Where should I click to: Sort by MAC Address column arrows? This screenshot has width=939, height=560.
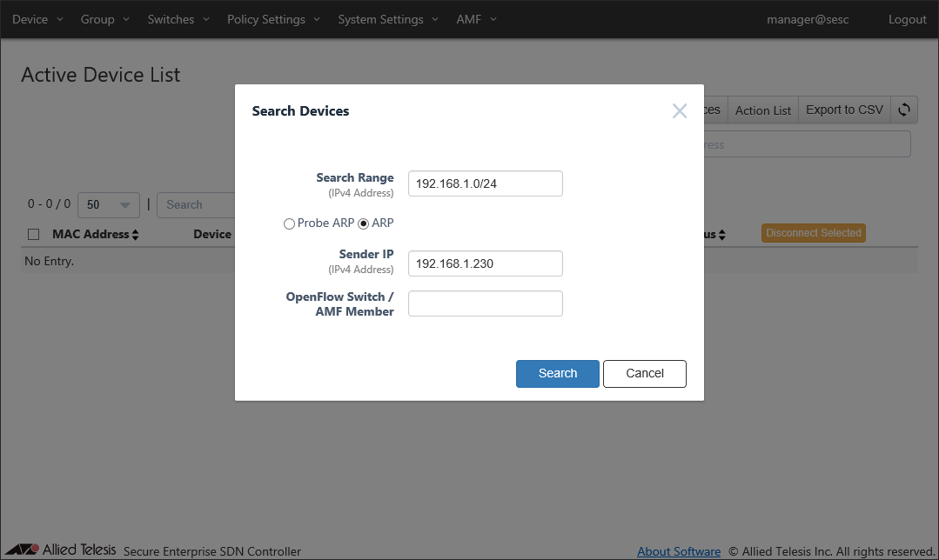tap(136, 235)
